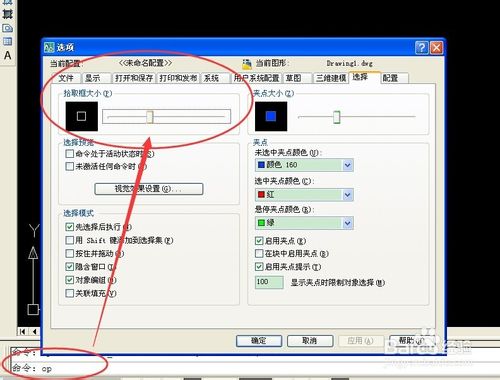
Task: Open the 用户系统配置 tab
Action: [256, 78]
